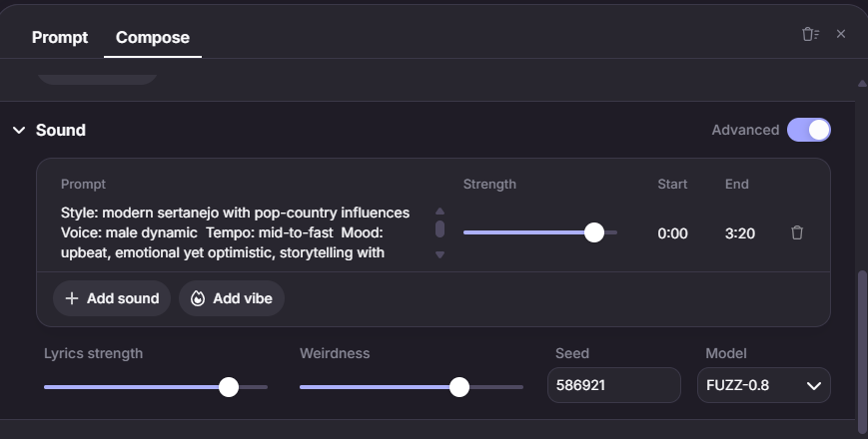The height and width of the screenshot is (439, 868).
Task: Click the Seed input field
Action: click(x=613, y=385)
